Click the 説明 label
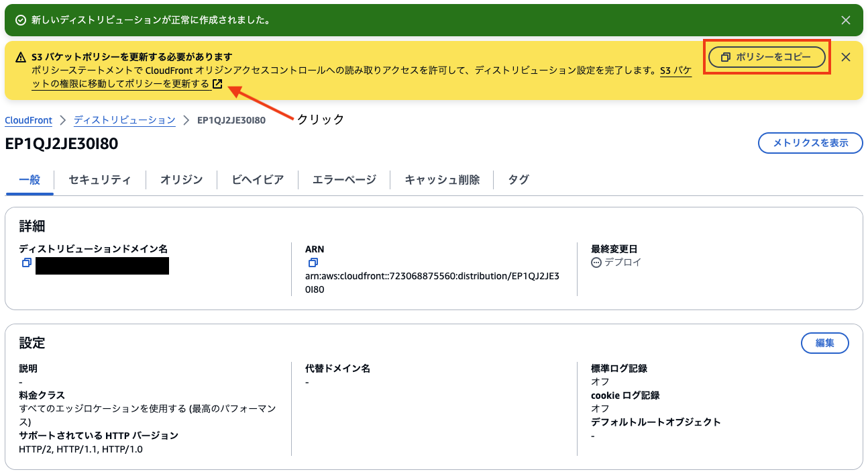The width and height of the screenshot is (868, 476). tap(28, 369)
